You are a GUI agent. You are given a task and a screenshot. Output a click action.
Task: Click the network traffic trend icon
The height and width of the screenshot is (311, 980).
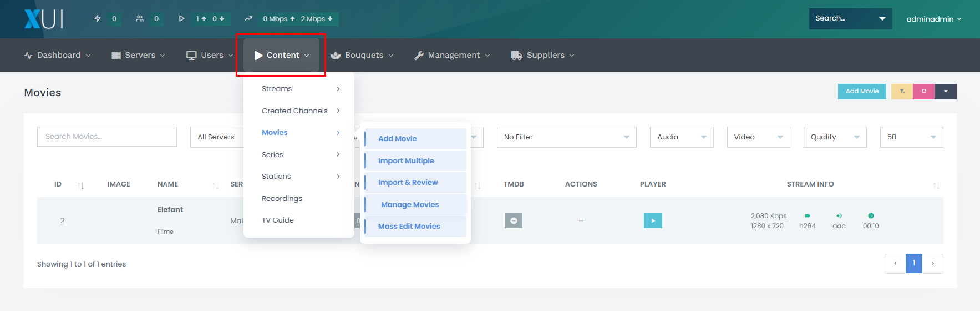click(248, 18)
